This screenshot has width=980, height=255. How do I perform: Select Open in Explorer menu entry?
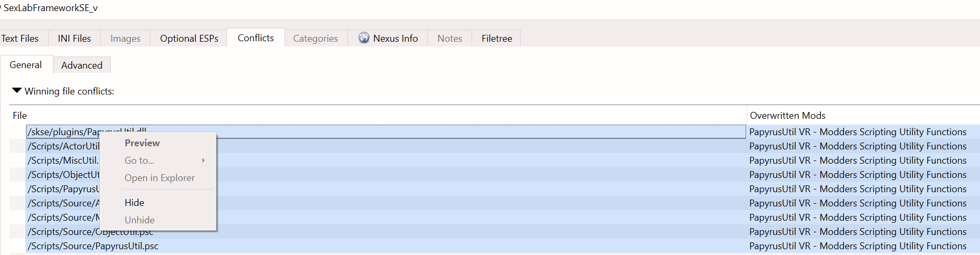point(159,178)
